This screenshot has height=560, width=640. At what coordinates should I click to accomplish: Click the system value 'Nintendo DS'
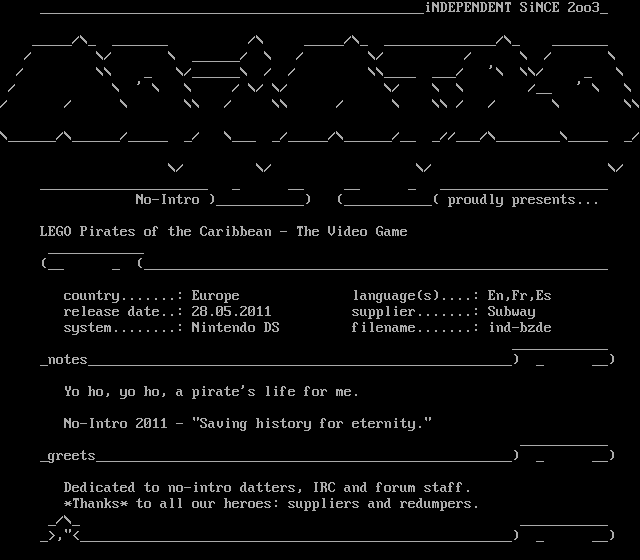pos(236,327)
